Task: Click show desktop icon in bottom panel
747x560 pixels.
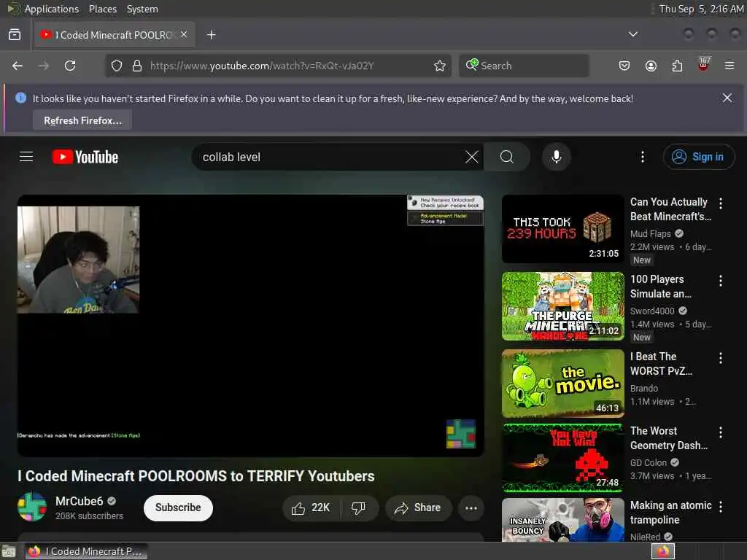Action: click(9, 551)
